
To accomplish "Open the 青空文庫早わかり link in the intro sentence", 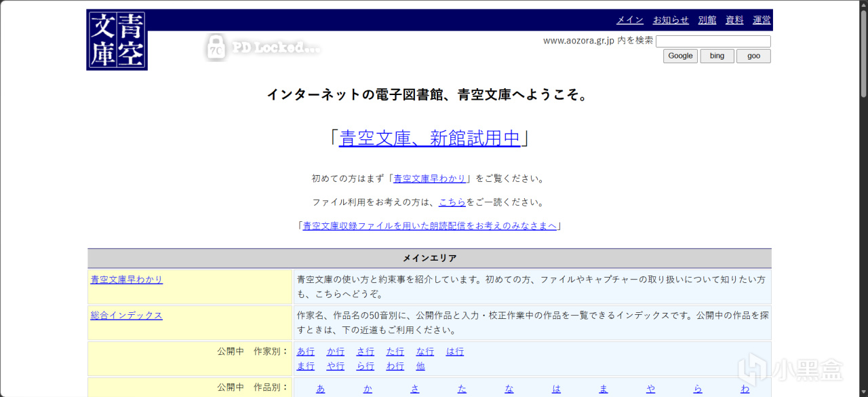I will point(430,178).
